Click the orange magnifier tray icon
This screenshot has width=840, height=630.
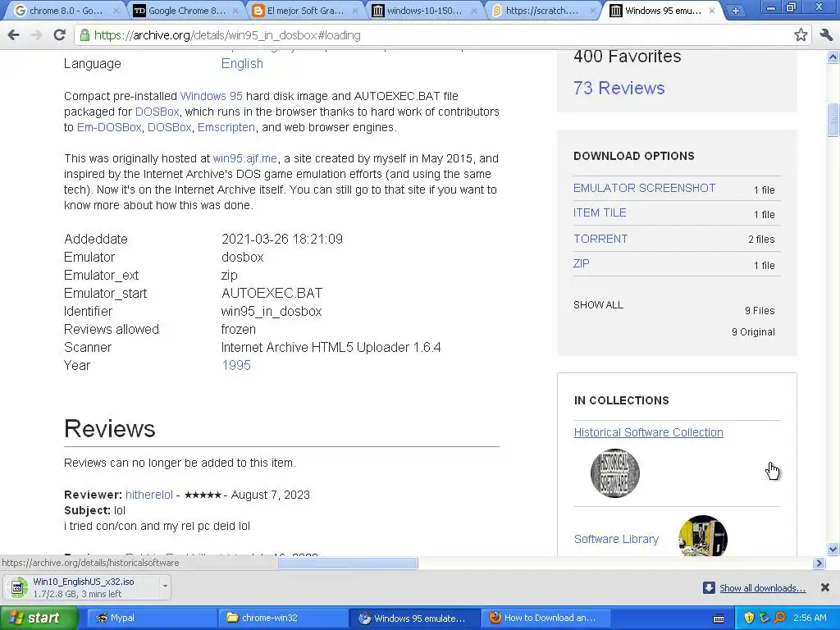pos(779,618)
